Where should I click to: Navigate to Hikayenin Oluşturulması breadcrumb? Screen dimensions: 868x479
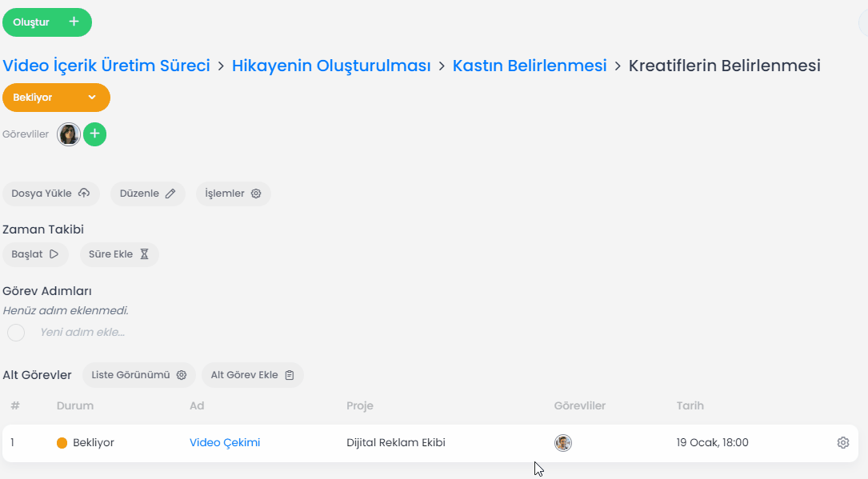click(331, 66)
